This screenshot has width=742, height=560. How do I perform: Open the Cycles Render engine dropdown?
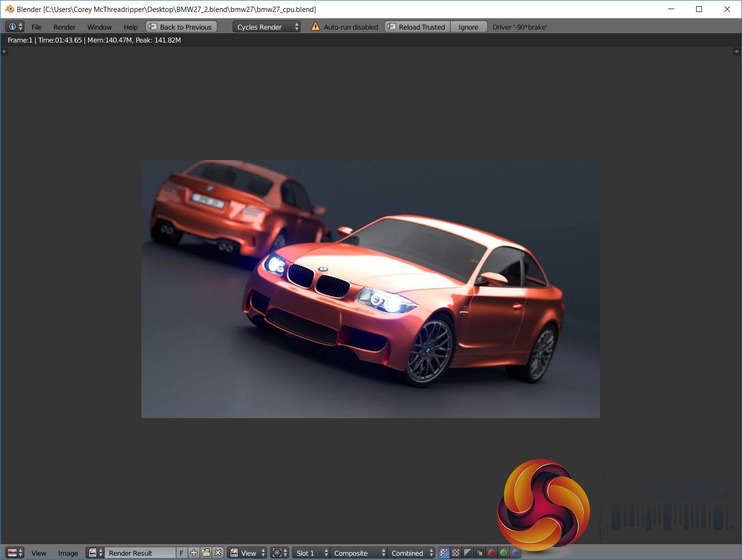[266, 27]
